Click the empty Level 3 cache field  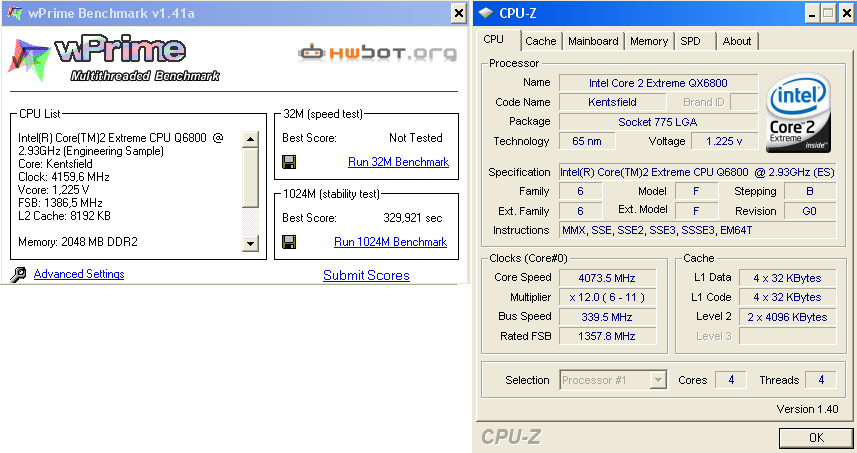pyautogui.click(x=788, y=336)
